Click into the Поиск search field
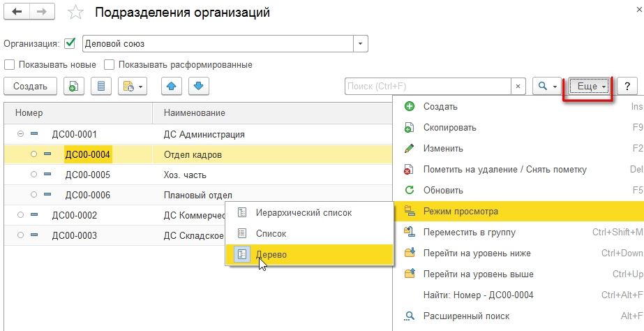The width and height of the screenshot is (644, 331). (427, 87)
